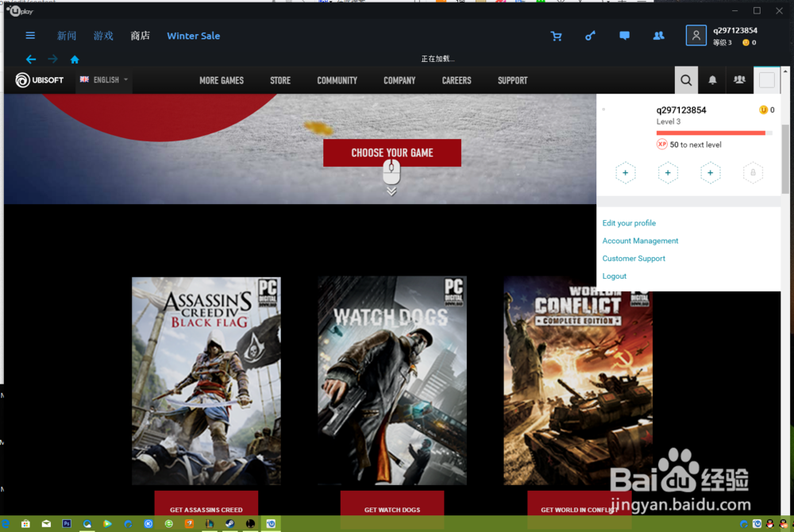Screen dimensions: 794x532
Task: Click the profile avatar box on Ubisoft bar
Action: point(767,80)
